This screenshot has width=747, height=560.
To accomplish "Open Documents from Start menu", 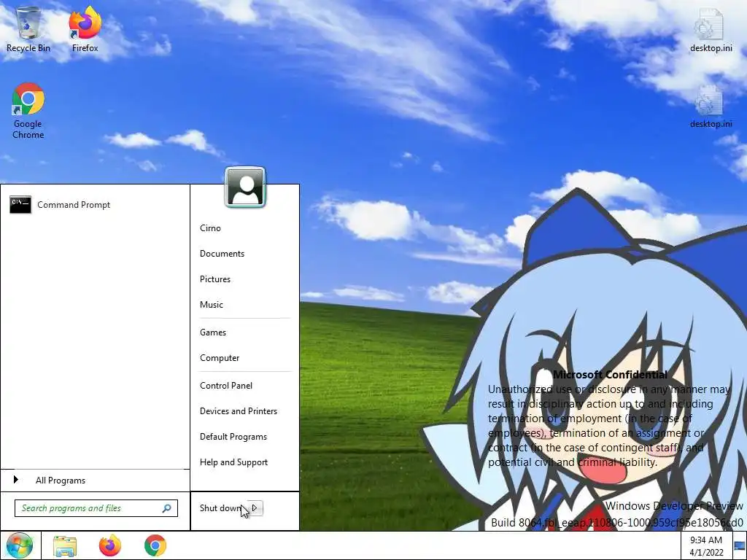I will (x=222, y=254).
